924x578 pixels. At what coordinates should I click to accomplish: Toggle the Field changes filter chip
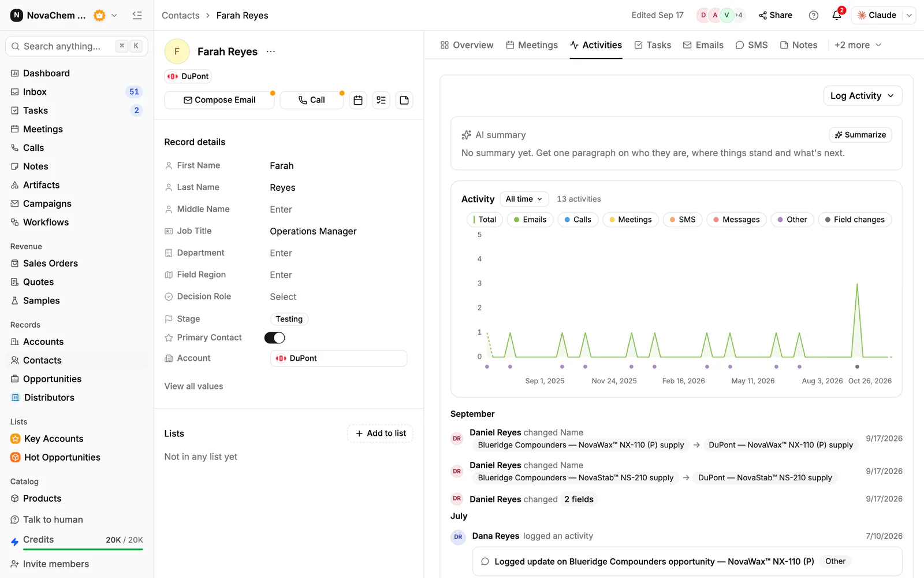click(855, 220)
